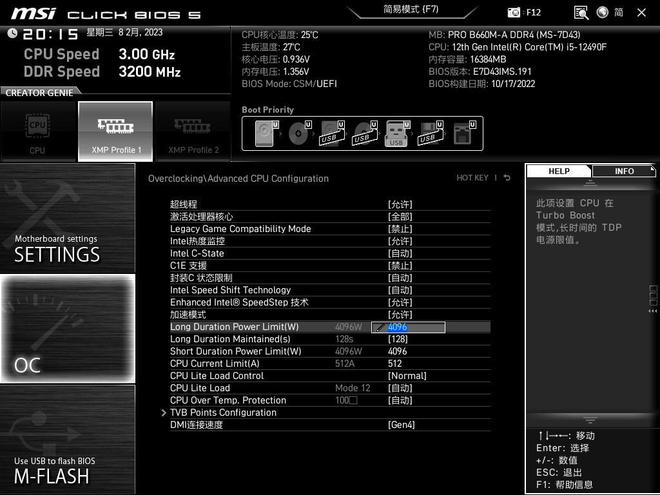Select the hard disk boot device icon
This screenshot has height=495, width=660.
(x=266, y=133)
